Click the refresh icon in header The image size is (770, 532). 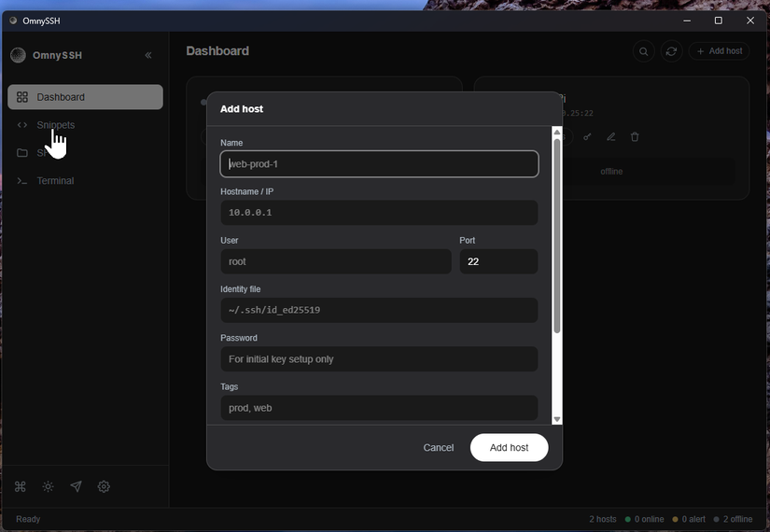pyautogui.click(x=671, y=51)
